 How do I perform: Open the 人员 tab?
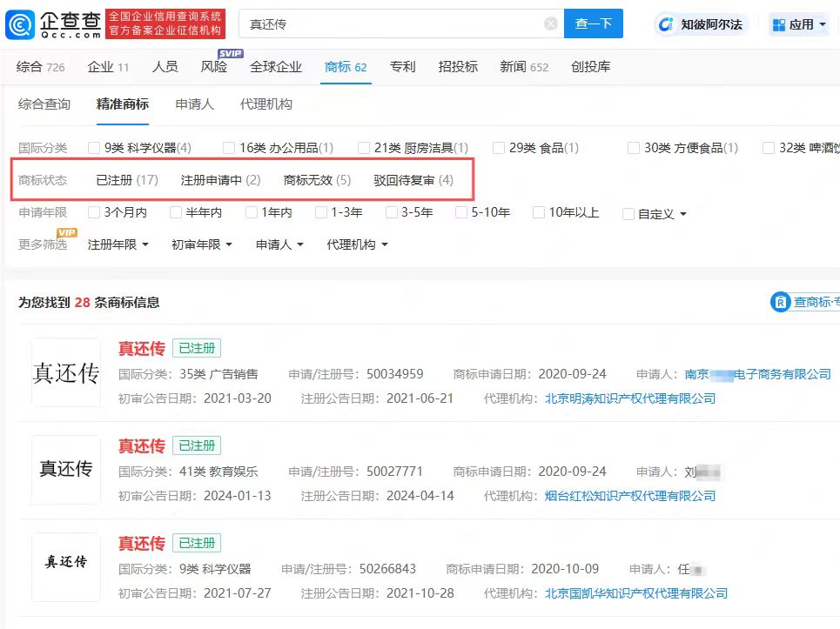coord(165,67)
